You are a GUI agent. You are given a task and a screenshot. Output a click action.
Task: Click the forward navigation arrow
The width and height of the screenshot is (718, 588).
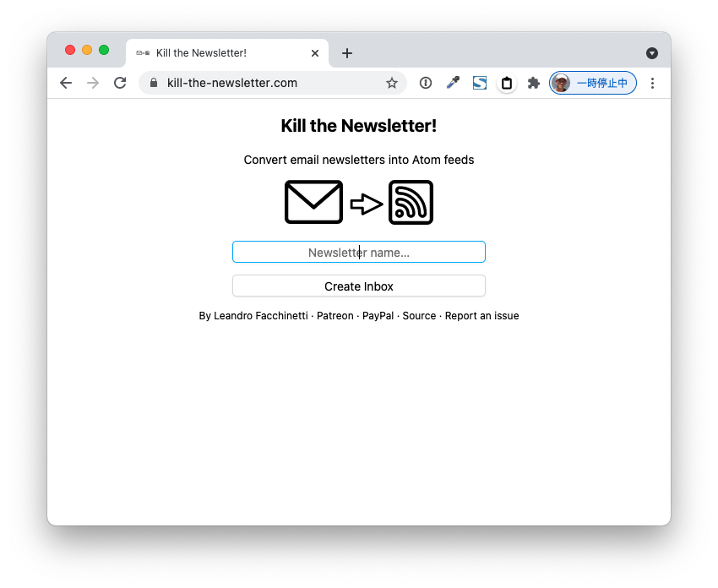click(93, 83)
